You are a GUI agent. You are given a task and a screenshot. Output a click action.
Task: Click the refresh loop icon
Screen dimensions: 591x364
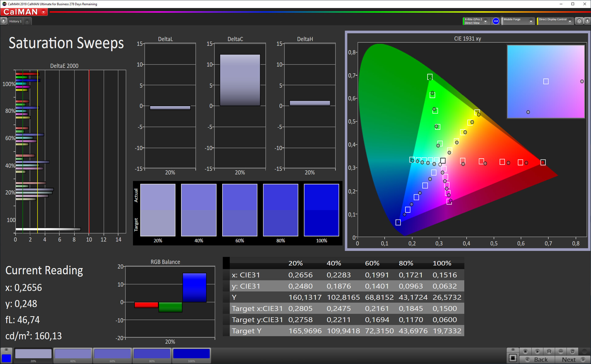click(x=573, y=351)
